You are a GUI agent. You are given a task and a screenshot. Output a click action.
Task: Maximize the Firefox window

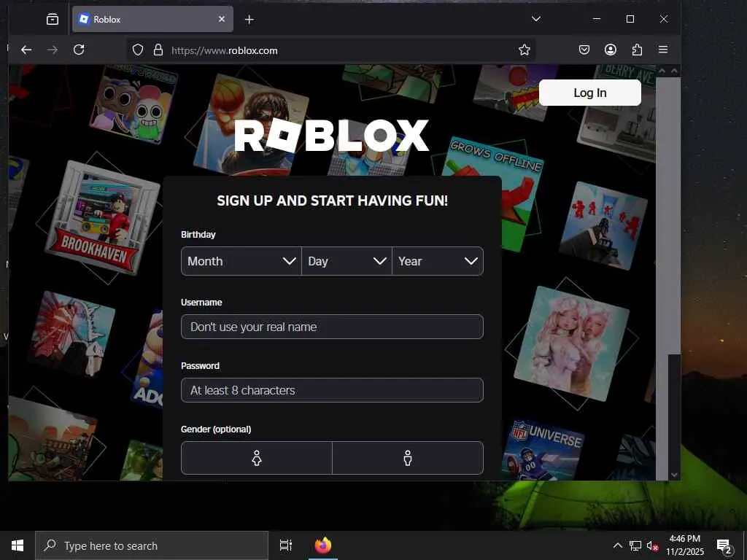(x=630, y=19)
